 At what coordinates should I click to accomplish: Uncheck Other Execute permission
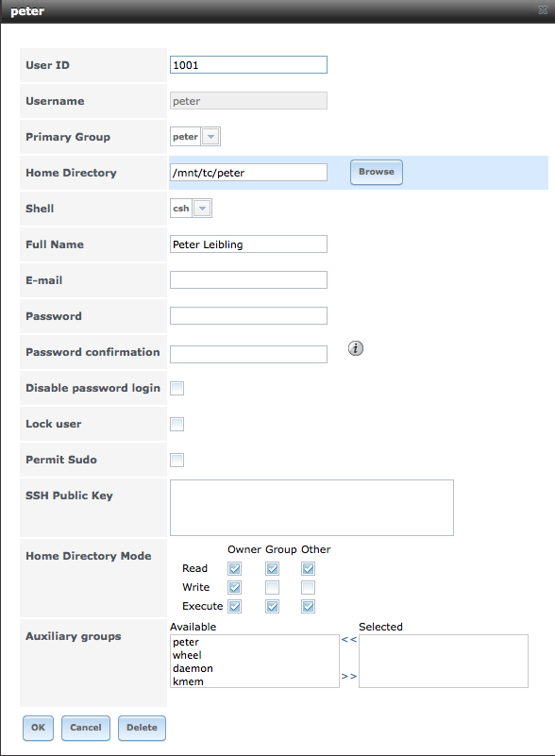(x=308, y=606)
